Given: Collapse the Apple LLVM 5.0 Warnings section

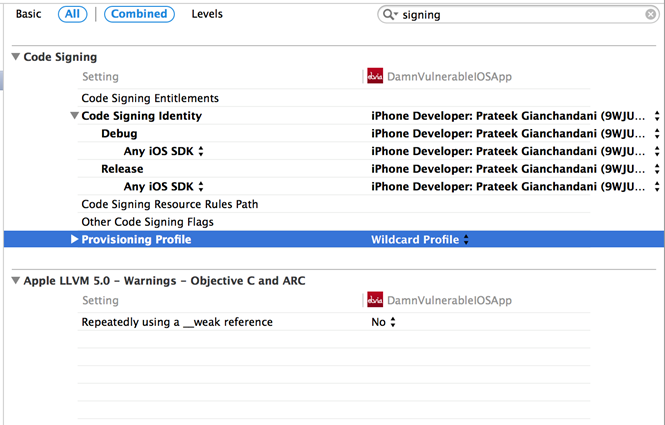Looking at the screenshot, I should coord(14,281).
